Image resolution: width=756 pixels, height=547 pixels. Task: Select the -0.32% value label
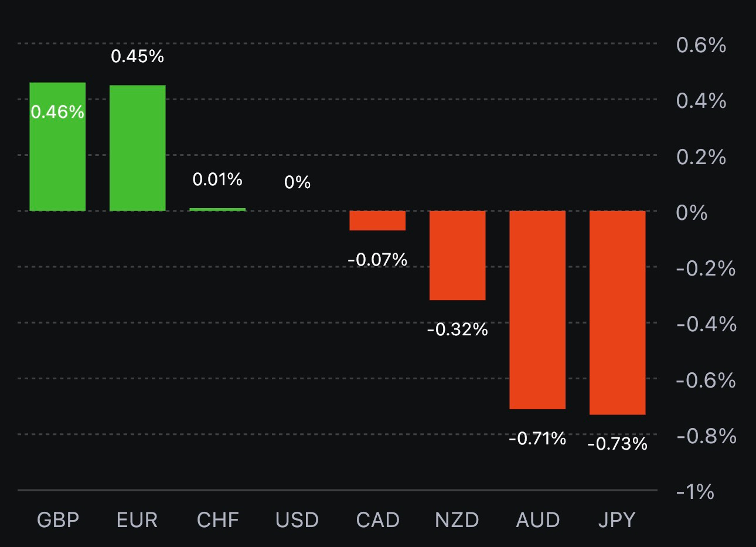[457, 329]
